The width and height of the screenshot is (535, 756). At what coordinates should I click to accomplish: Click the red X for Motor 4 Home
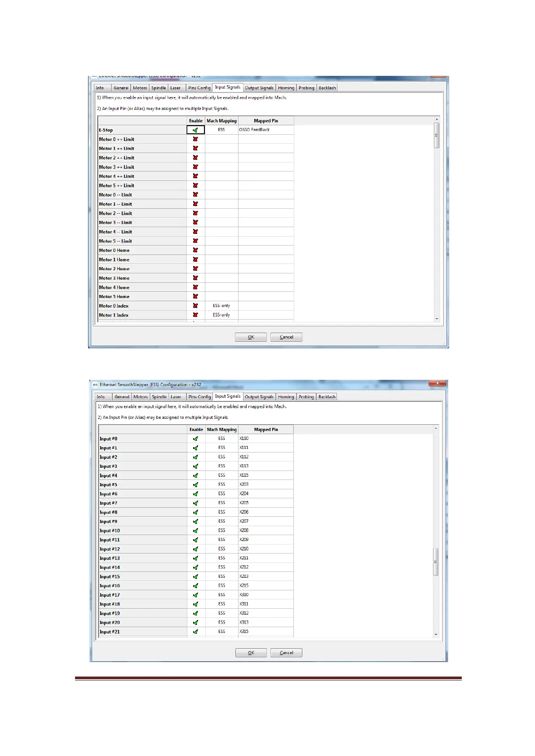pos(195,287)
